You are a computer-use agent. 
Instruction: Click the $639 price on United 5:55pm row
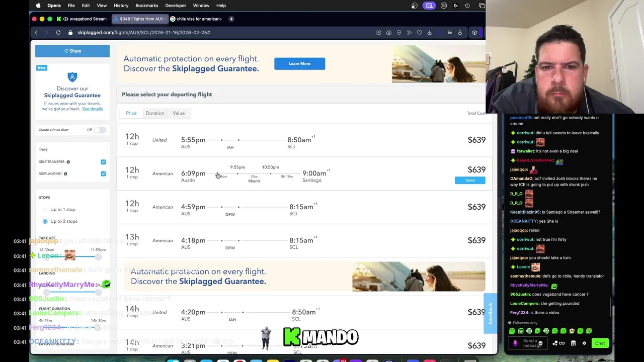(x=476, y=140)
